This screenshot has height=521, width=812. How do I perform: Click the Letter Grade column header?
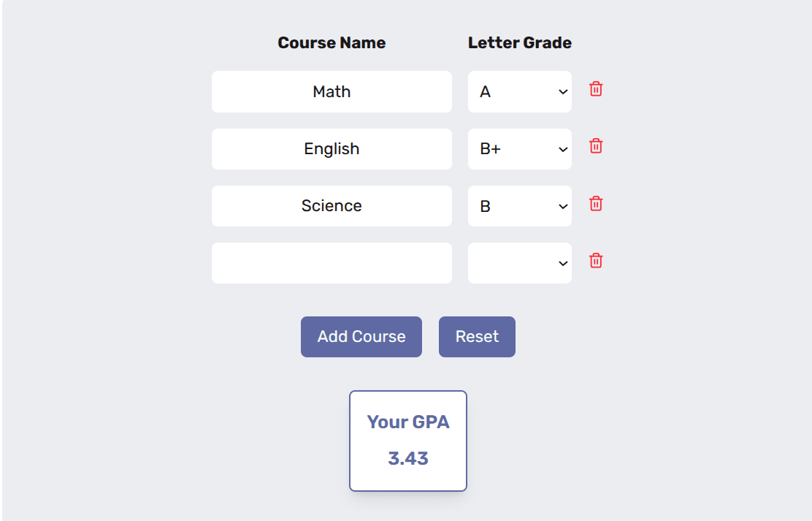click(x=520, y=42)
